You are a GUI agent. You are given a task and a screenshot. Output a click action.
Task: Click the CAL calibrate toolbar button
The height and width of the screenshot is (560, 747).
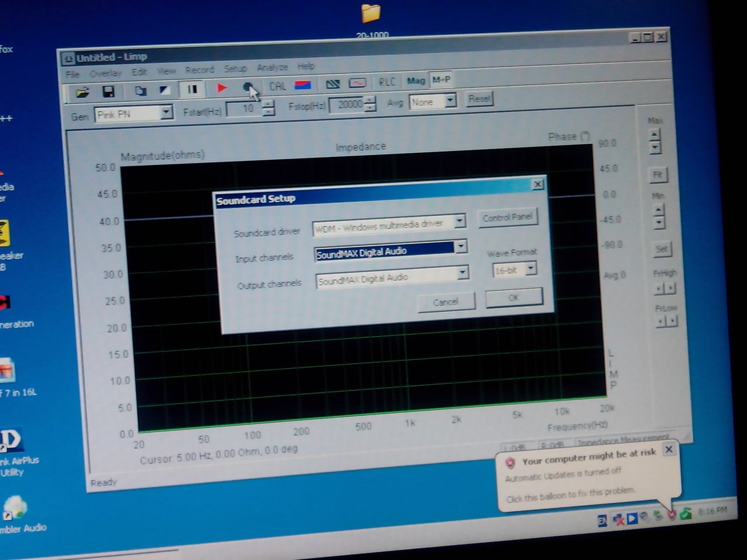click(x=277, y=86)
